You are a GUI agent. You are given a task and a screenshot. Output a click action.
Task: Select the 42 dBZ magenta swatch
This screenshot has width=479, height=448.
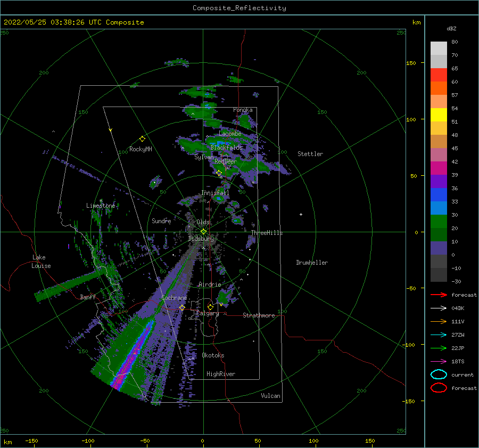click(439, 168)
